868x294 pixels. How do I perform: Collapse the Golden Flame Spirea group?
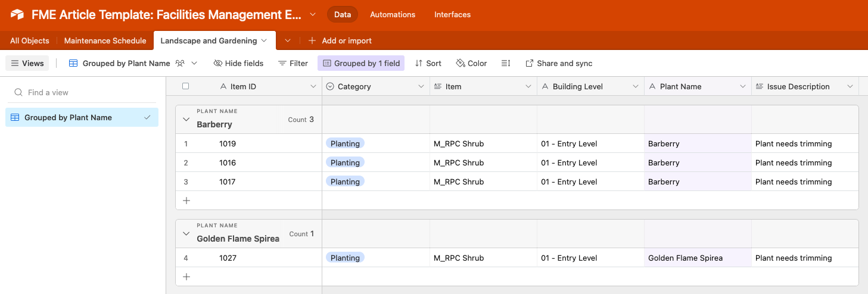coord(186,234)
